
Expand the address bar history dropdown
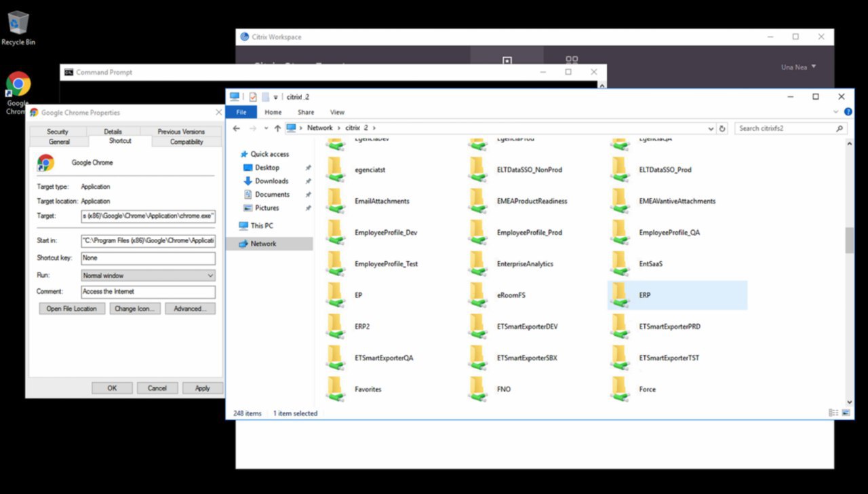(x=711, y=128)
